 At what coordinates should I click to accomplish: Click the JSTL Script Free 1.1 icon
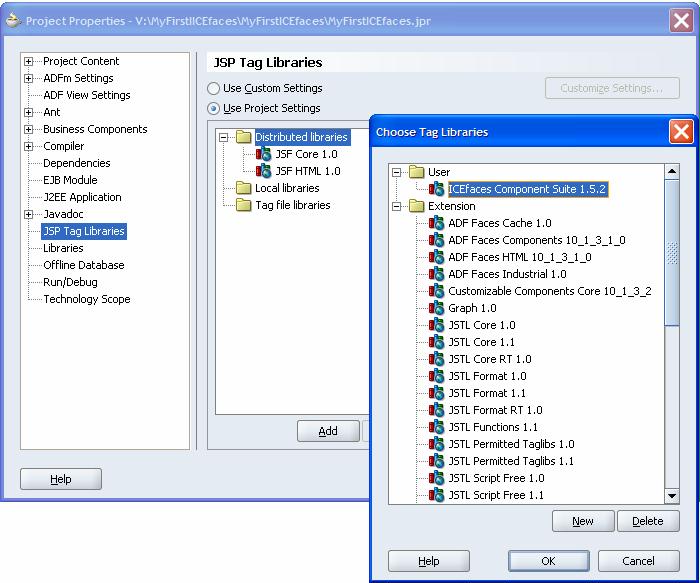pyautogui.click(x=436, y=495)
